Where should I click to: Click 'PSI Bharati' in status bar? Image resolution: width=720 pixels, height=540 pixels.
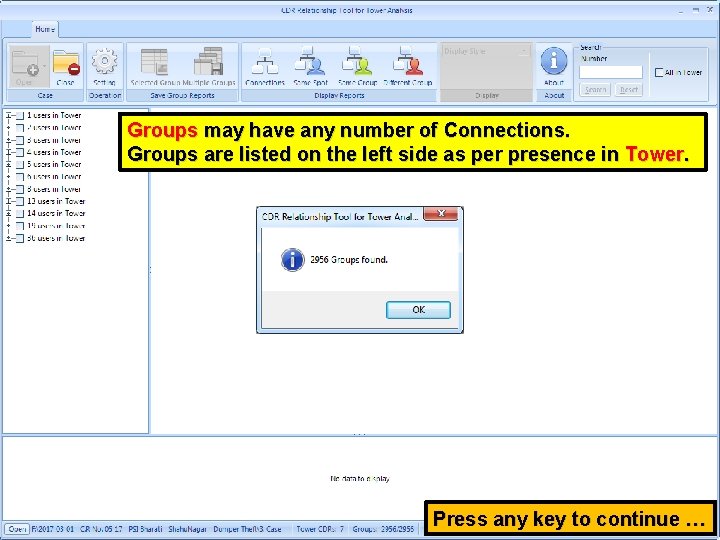145,529
